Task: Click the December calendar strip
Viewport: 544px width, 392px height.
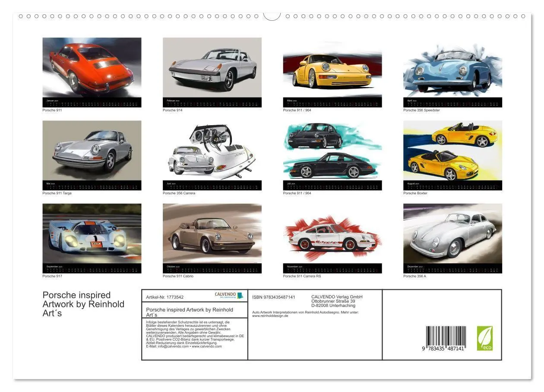Action: (x=452, y=268)
